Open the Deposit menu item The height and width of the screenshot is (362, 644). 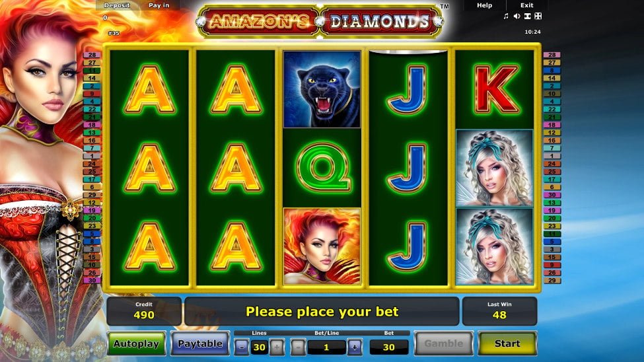point(117,5)
